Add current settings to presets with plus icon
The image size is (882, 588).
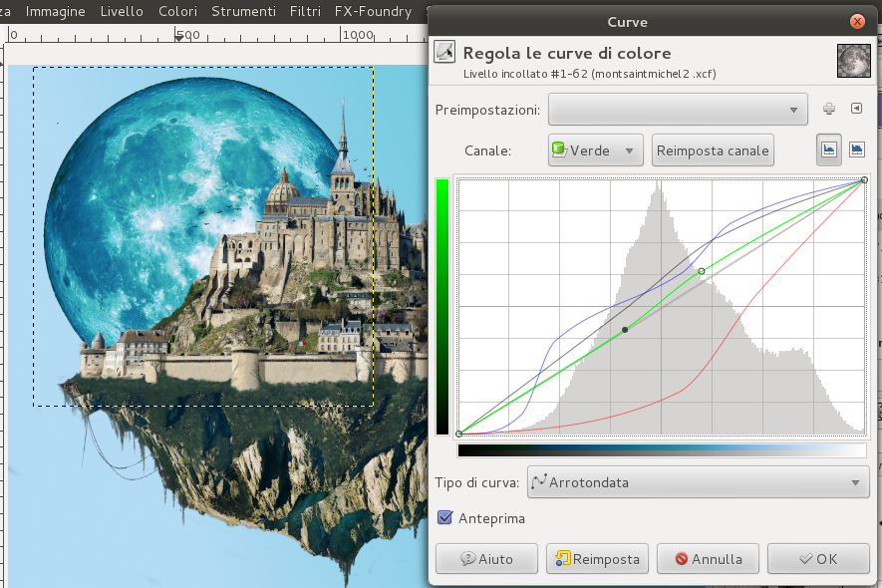click(828, 109)
